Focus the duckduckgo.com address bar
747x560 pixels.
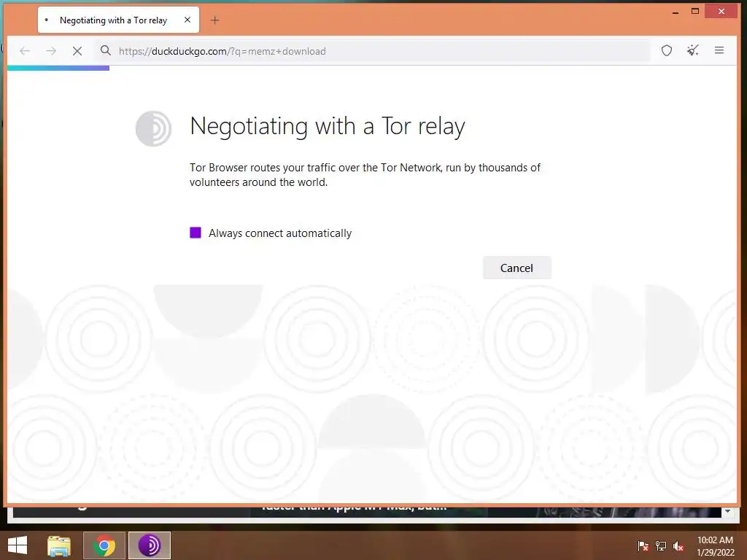pos(371,51)
